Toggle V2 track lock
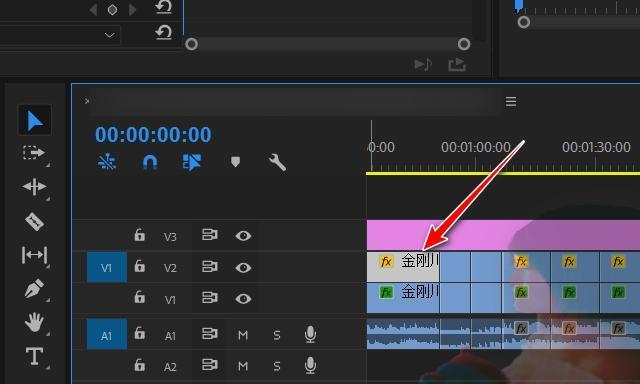Image resolution: width=640 pixels, height=384 pixels. click(140, 266)
